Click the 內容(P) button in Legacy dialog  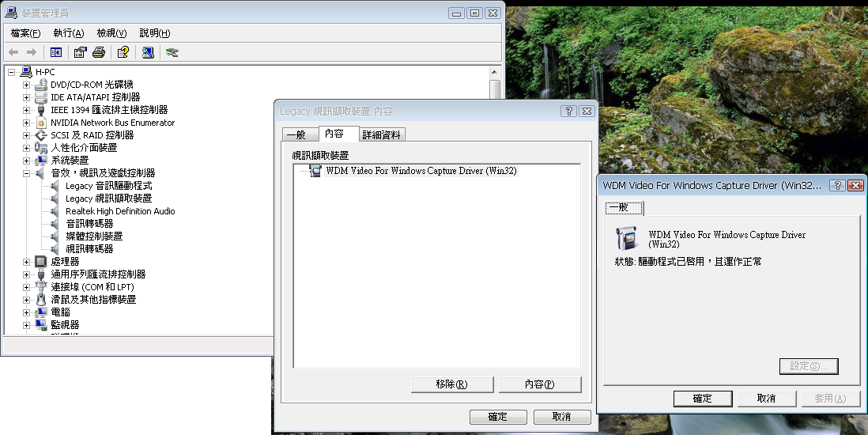click(x=540, y=384)
